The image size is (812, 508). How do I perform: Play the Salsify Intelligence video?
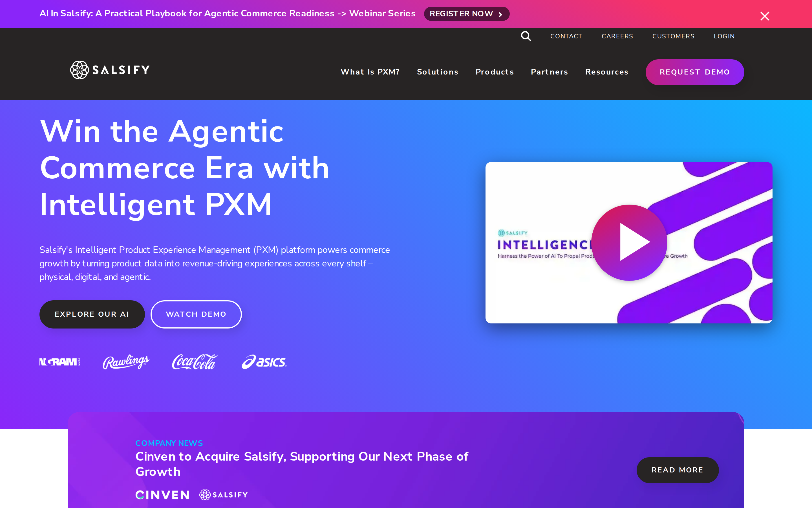(x=629, y=243)
